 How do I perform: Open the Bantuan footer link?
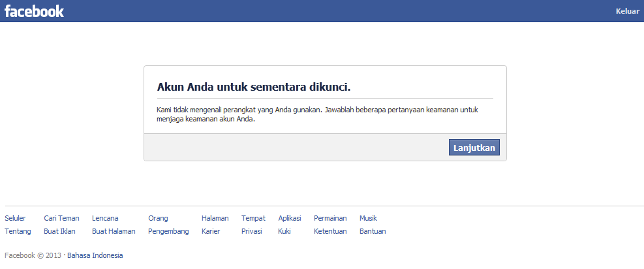(x=373, y=231)
